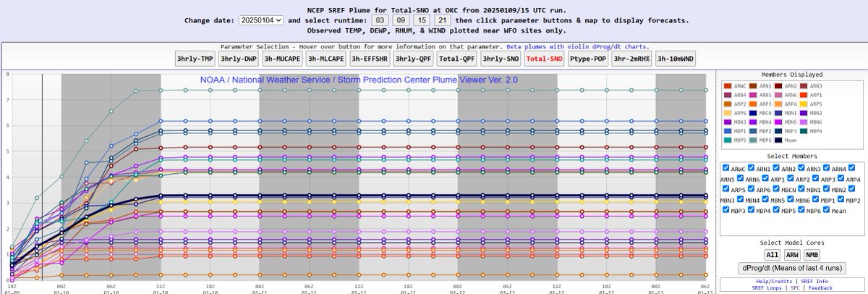Screen dimensions: 868x294
Task: Select runtime 21
Action: [x=443, y=21]
